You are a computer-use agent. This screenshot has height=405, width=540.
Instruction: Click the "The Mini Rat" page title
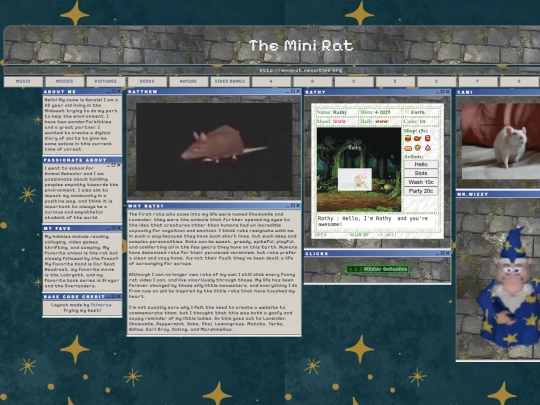[301, 45]
